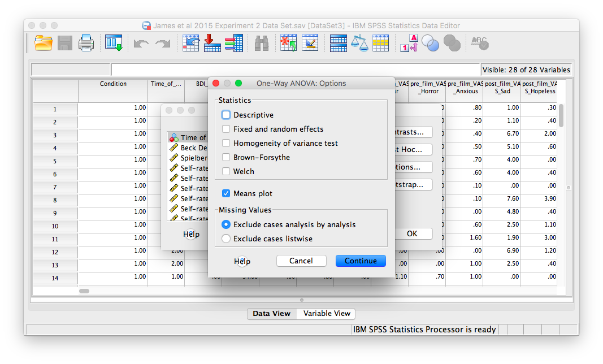Select Time of variable in ANOVA list

[188, 137]
